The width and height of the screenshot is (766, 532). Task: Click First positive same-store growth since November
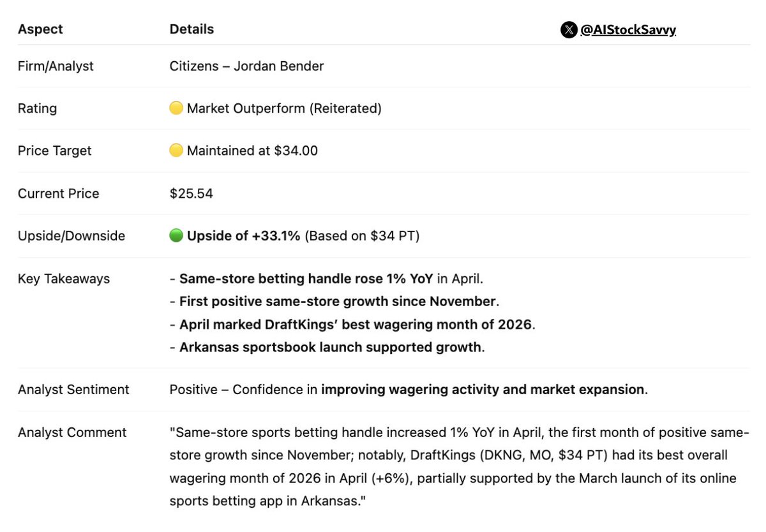coord(338,301)
